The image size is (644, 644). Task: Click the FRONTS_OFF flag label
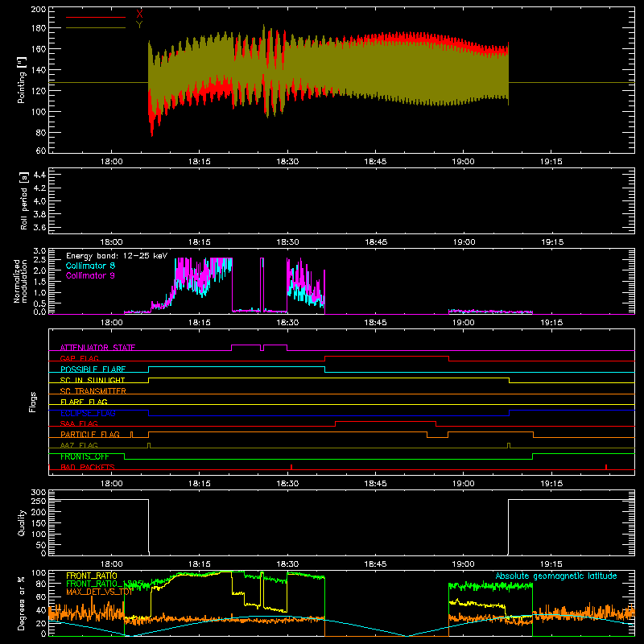click(85, 456)
